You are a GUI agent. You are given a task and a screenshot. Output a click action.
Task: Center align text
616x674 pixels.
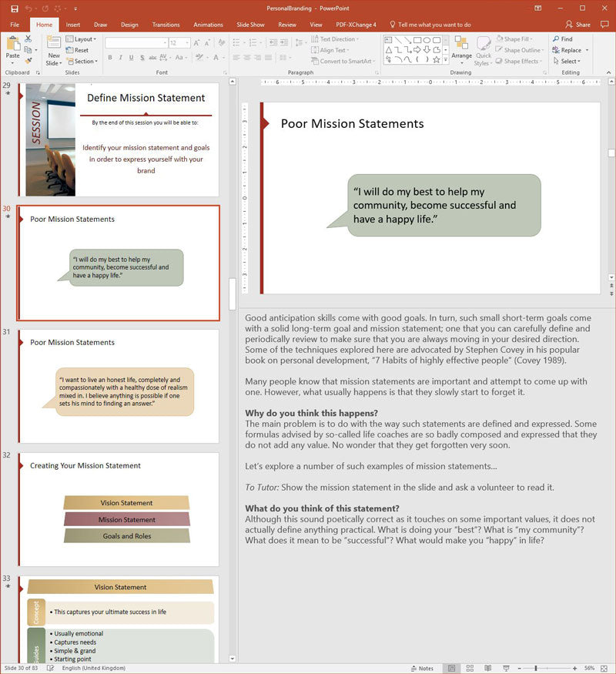(x=247, y=57)
